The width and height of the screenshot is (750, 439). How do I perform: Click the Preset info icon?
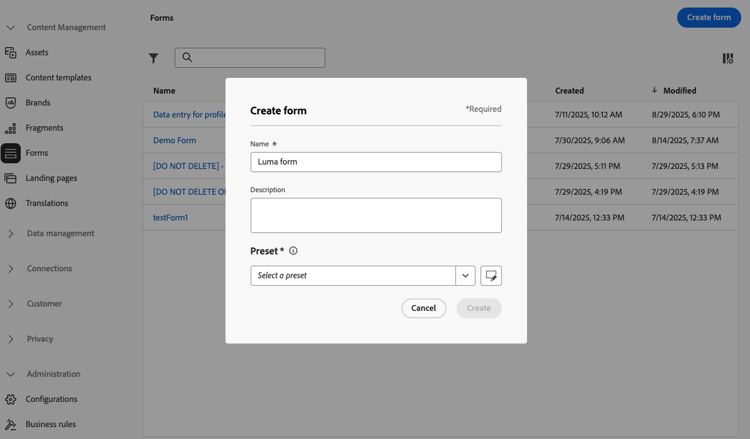pos(293,251)
